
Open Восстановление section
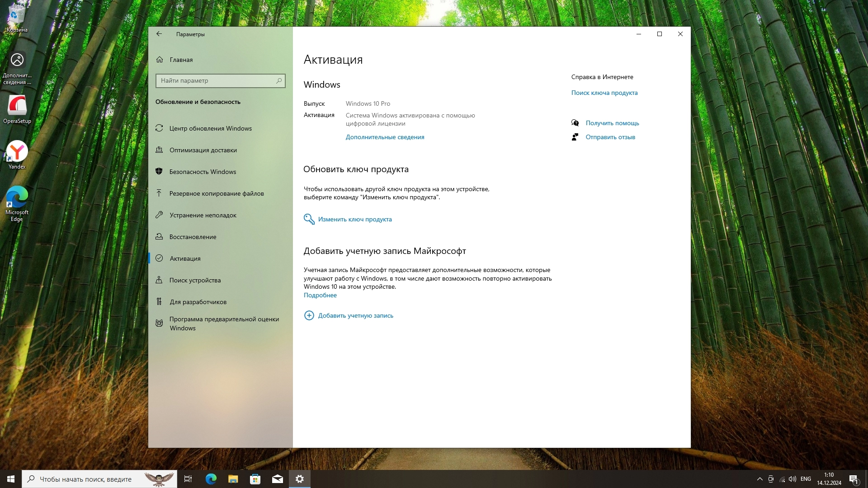pyautogui.click(x=193, y=237)
